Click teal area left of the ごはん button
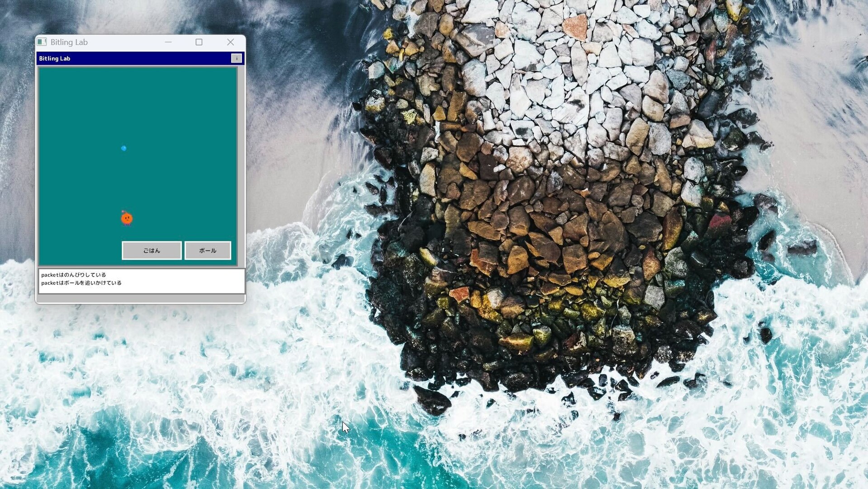The image size is (868, 489). coord(79,250)
